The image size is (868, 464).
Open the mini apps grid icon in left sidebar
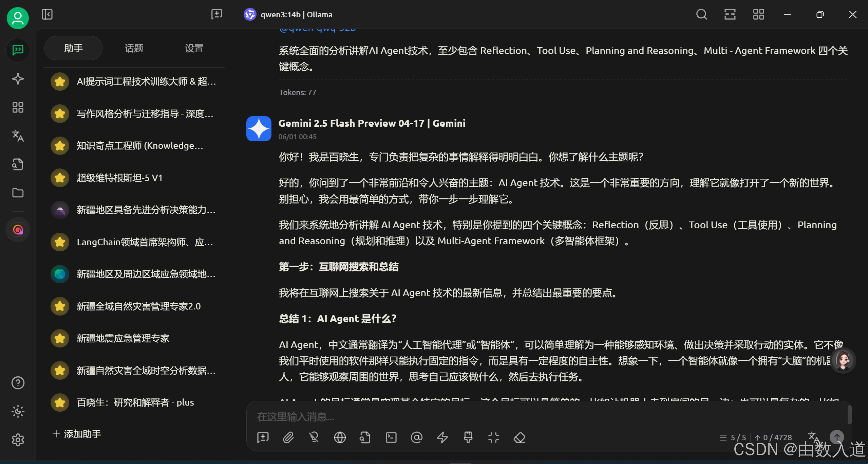(x=18, y=107)
